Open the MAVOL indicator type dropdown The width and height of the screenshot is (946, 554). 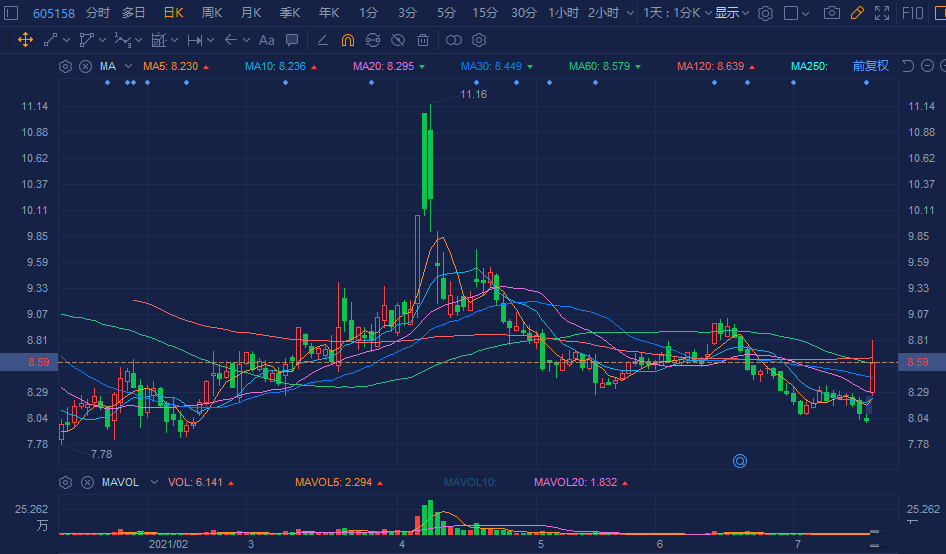pos(154,482)
